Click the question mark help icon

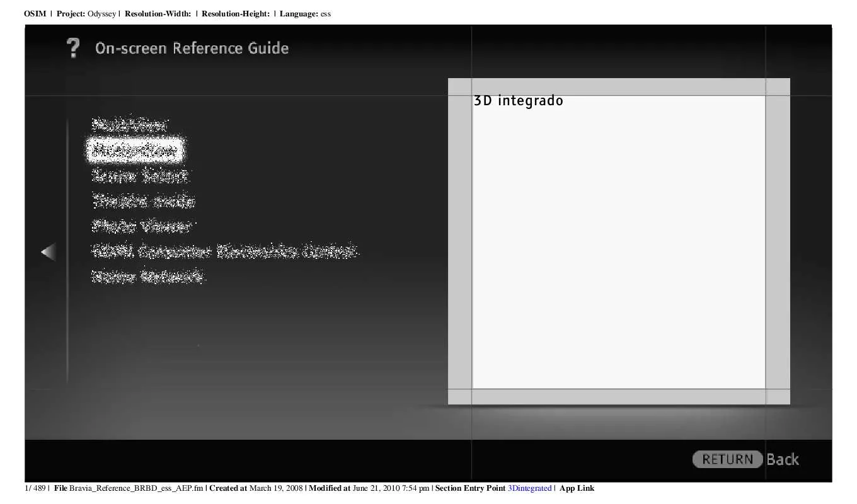[74, 48]
